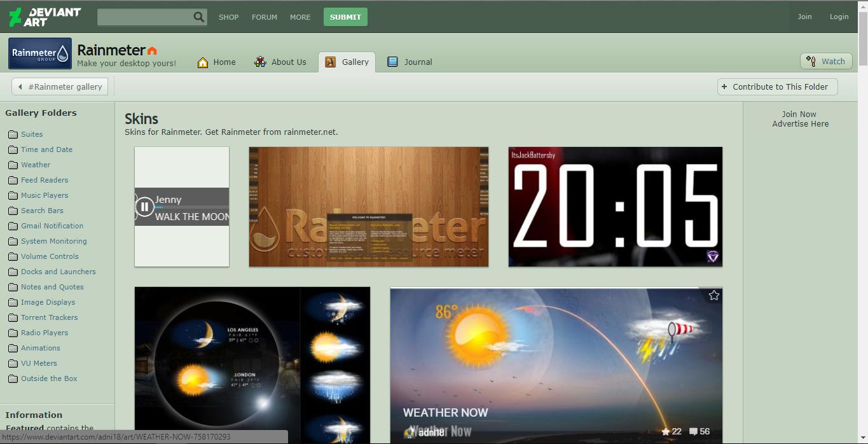Click the Weather folder icon in the sidebar
Image resolution: width=868 pixels, height=444 pixels.
click(x=14, y=165)
